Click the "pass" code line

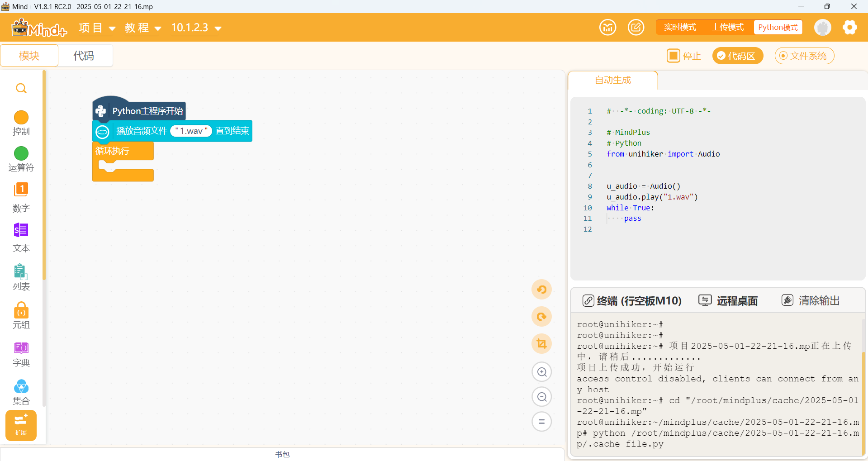pyautogui.click(x=632, y=218)
